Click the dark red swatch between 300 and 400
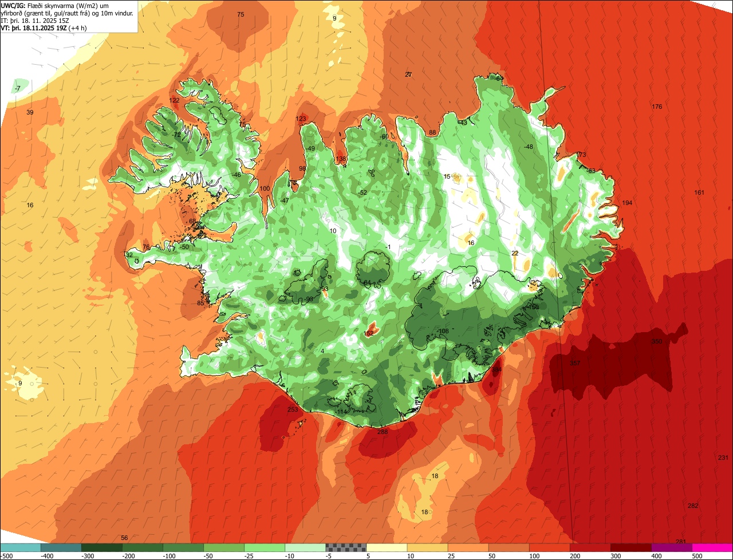733x560 pixels. (630, 547)
